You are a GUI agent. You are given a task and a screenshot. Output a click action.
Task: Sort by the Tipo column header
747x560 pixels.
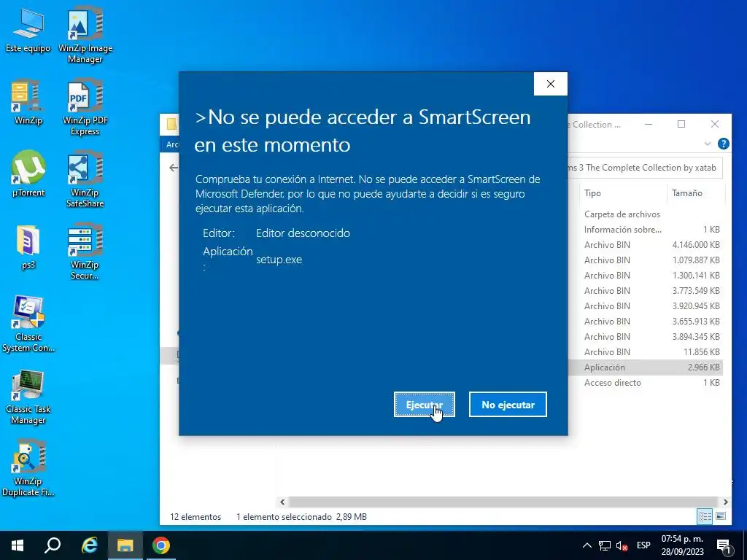pyautogui.click(x=622, y=193)
